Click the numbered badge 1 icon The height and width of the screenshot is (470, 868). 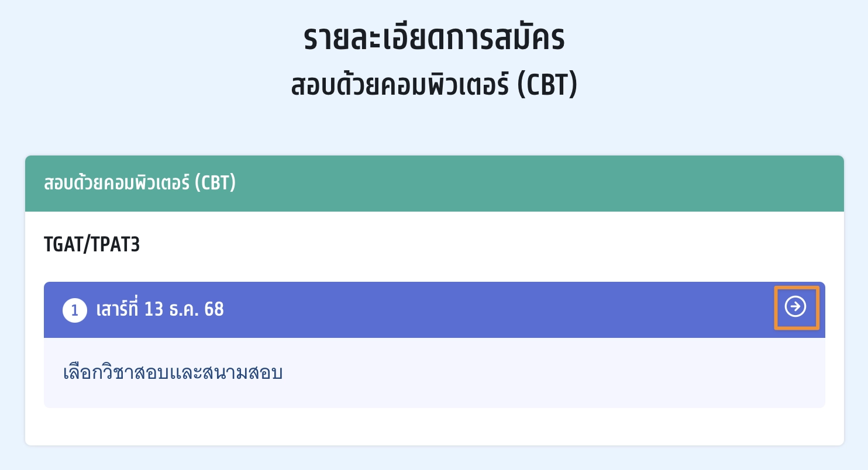(x=74, y=310)
